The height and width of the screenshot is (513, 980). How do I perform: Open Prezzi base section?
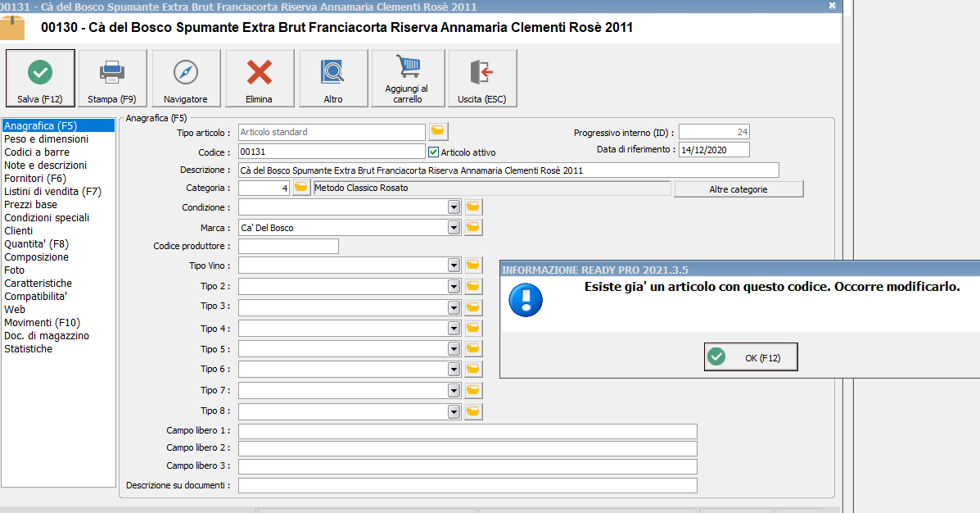30,205
